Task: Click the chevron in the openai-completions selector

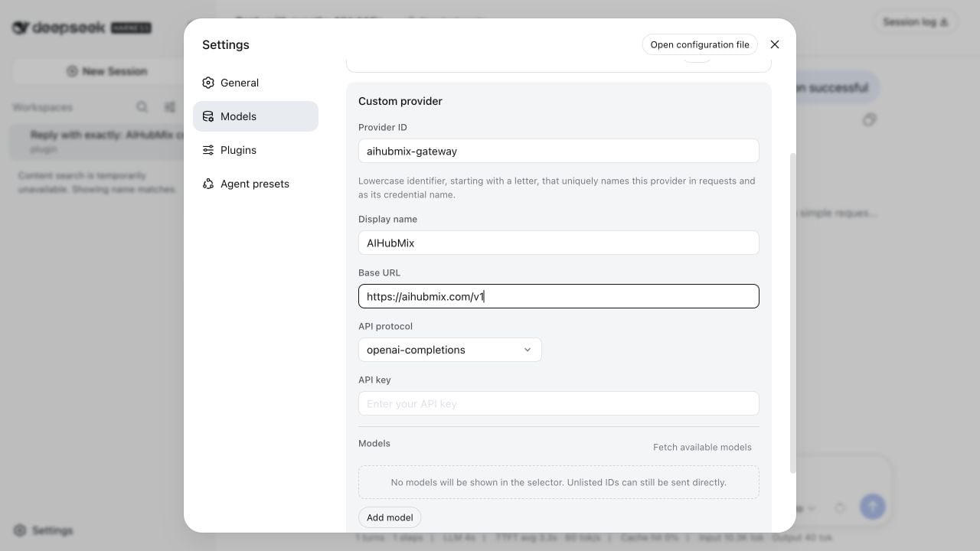Action: (528, 350)
